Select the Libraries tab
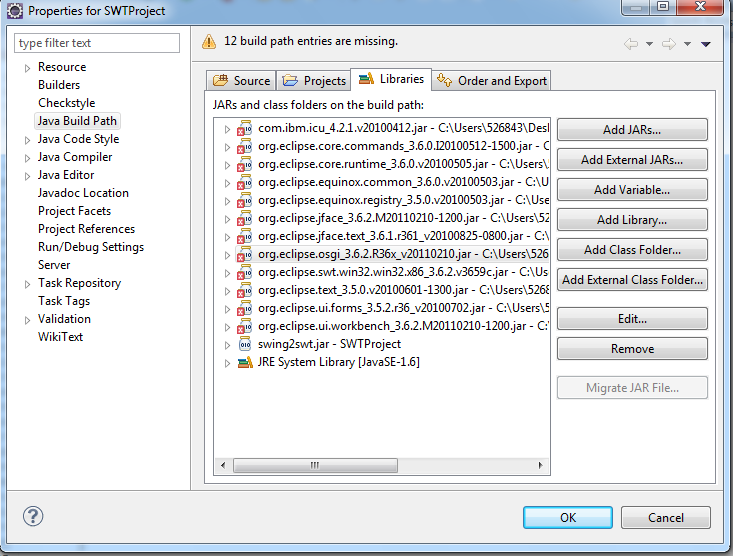Viewport: 733px width, 556px height. tap(391, 79)
